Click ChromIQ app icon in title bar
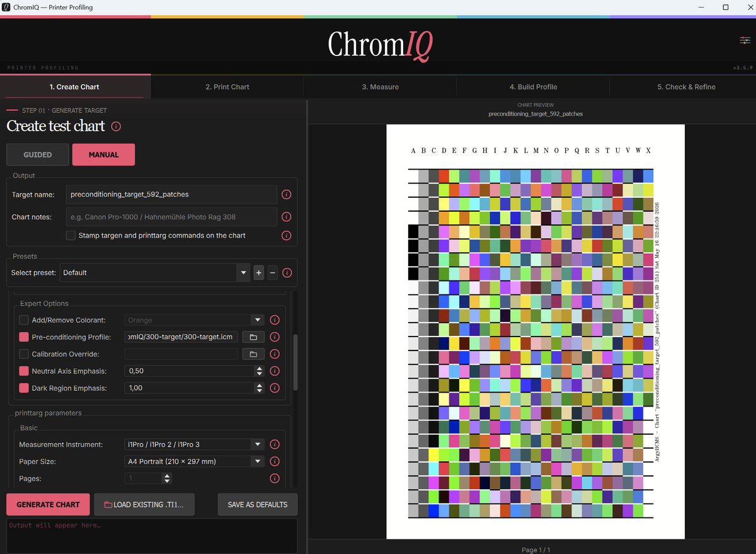 point(6,7)
